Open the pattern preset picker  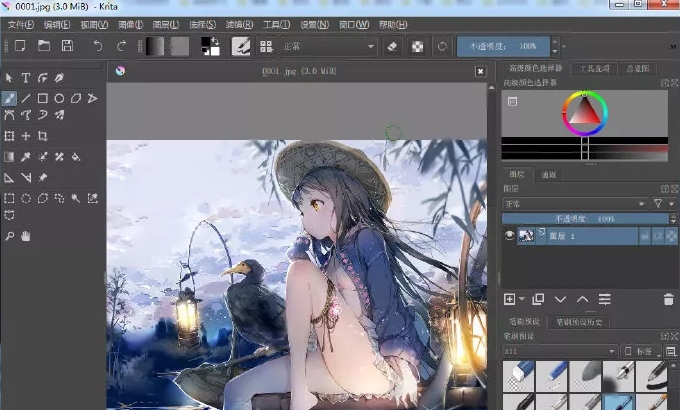(180, 46)
